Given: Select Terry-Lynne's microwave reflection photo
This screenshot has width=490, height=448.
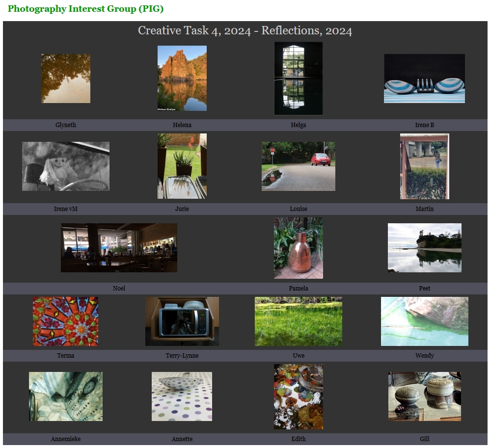Looking at the screenshot, I should pyautogui.click(x=182, y=321).
